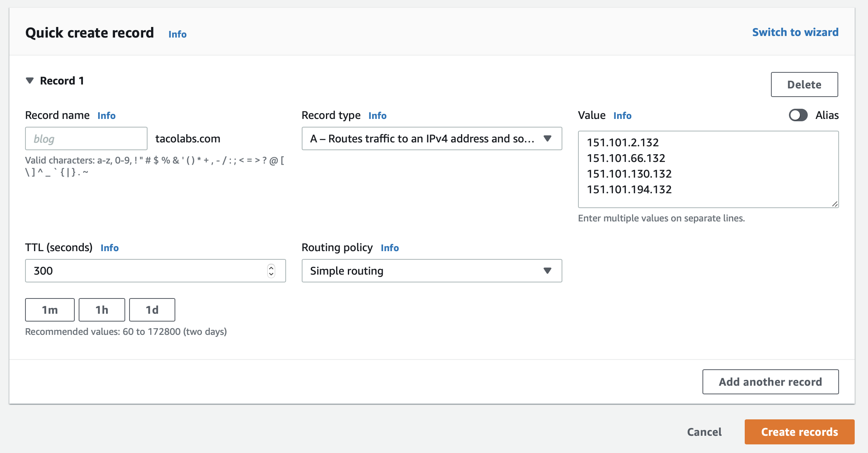Click Cancel to discard the record

pyautogui.click(x=704, y=431)
